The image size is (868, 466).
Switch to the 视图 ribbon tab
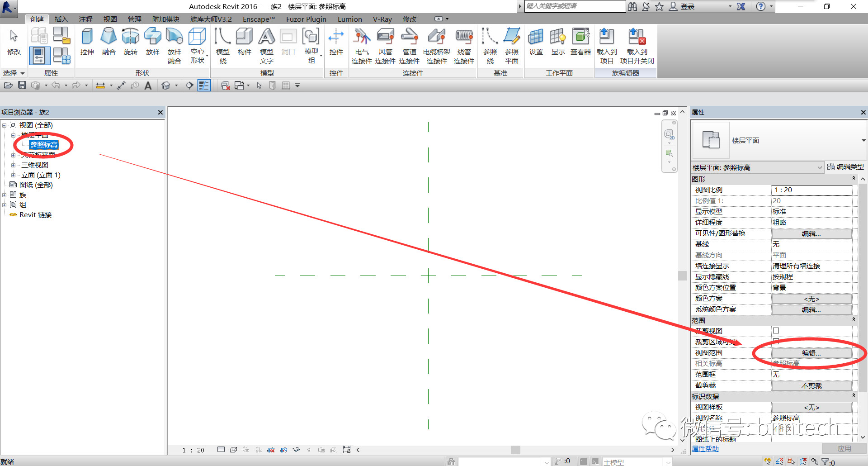coord(110,19)
